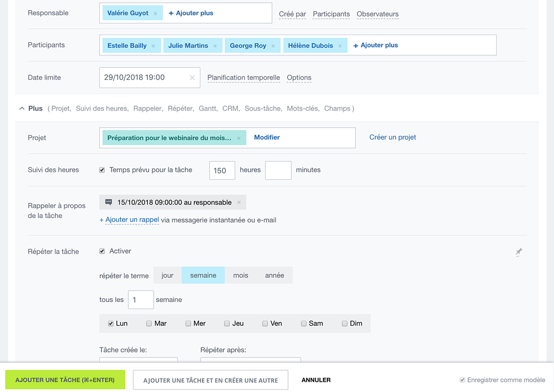Viewport: 554px width, 392px height.
Task: Remove the webinaire project tag
Action: [239, 138]
